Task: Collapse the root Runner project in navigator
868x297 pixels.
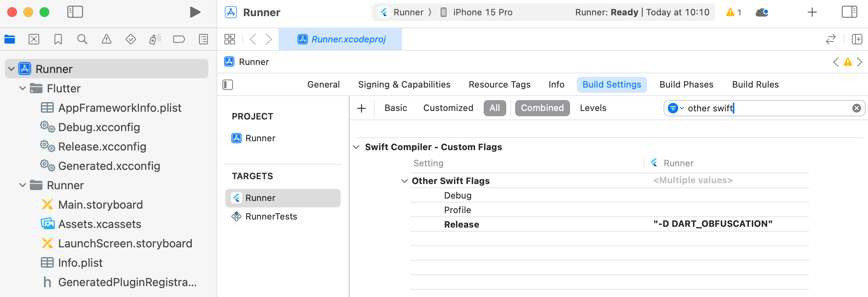Action: tap(11, 69)
